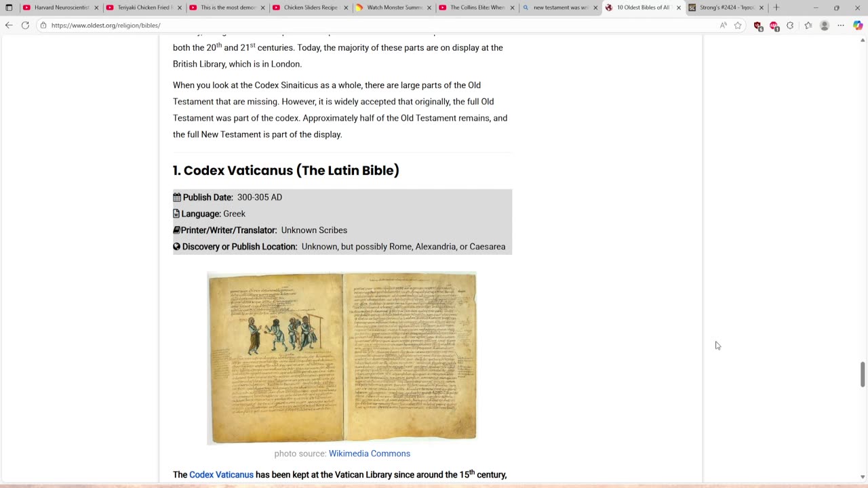Click the page vertical scrollbar thumb

pyautogui.click(x=863, y=375)
